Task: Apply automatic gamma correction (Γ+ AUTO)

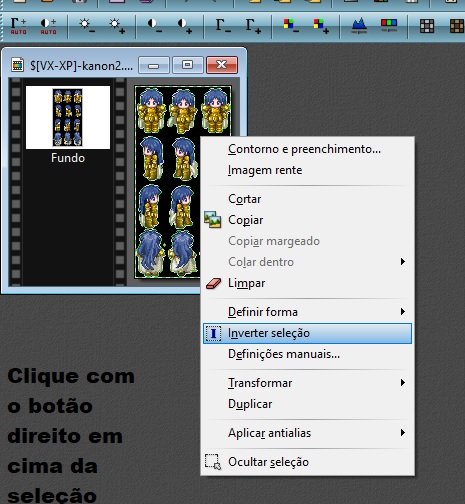Action: click(18, 26)
